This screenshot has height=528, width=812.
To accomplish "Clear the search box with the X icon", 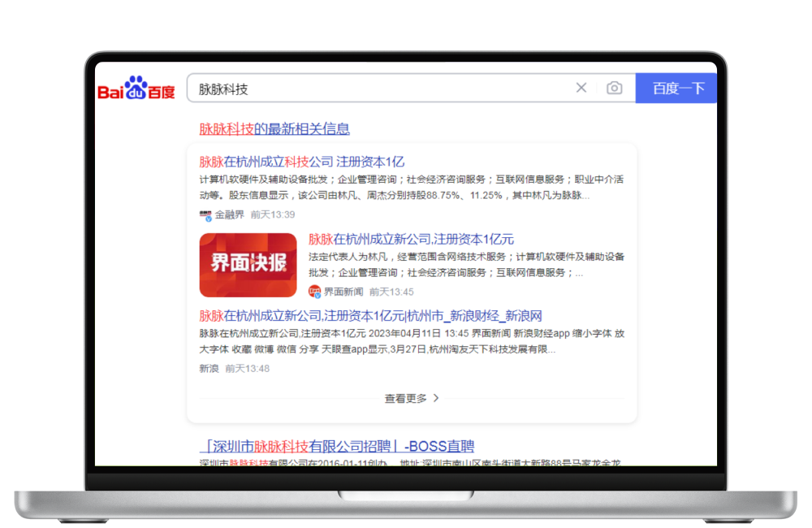I will point(581,88).
